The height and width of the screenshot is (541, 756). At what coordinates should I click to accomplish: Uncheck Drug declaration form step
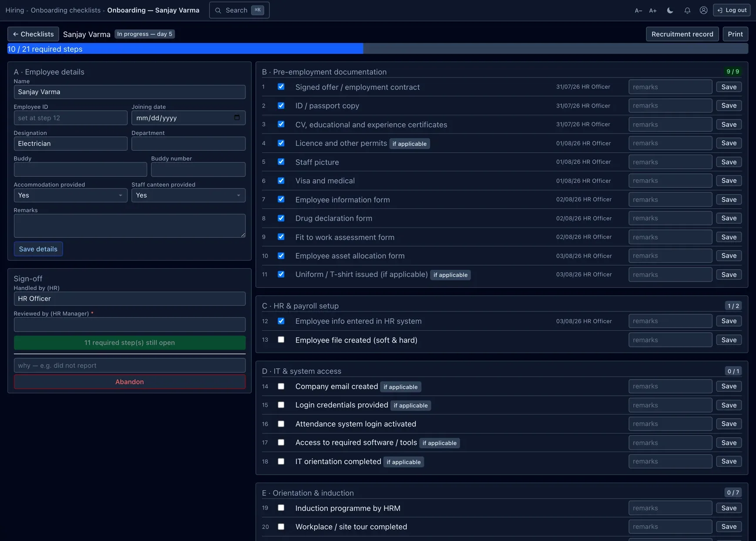point(281,218)
